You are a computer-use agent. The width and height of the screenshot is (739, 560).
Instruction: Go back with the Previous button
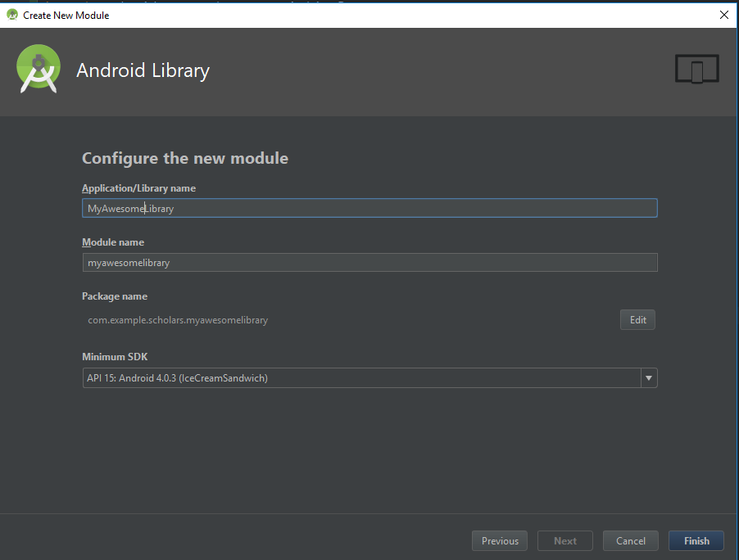(499, 540)
